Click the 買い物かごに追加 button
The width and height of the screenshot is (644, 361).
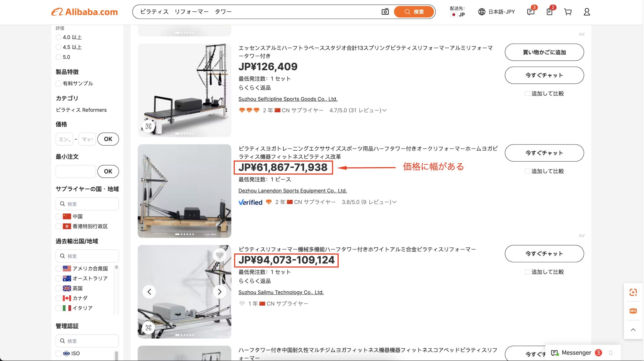click(544, 52)
